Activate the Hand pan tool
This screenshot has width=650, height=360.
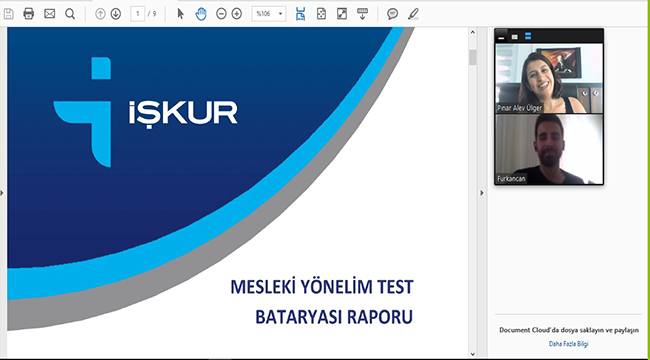pyautogui.click(x=201, y=14)
